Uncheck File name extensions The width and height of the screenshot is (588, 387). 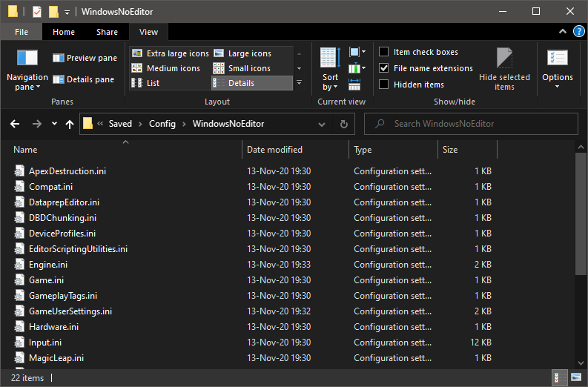click(384, 68)
